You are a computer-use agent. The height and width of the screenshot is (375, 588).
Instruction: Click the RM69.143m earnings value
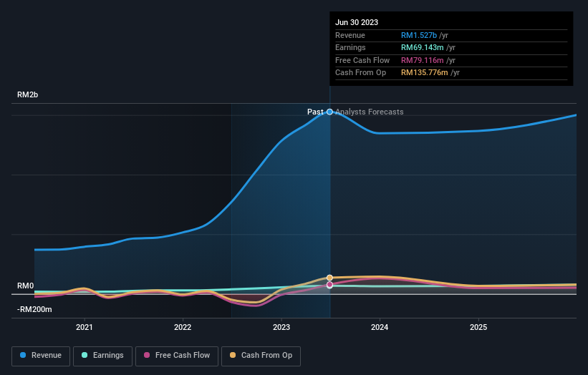(423, 47)
